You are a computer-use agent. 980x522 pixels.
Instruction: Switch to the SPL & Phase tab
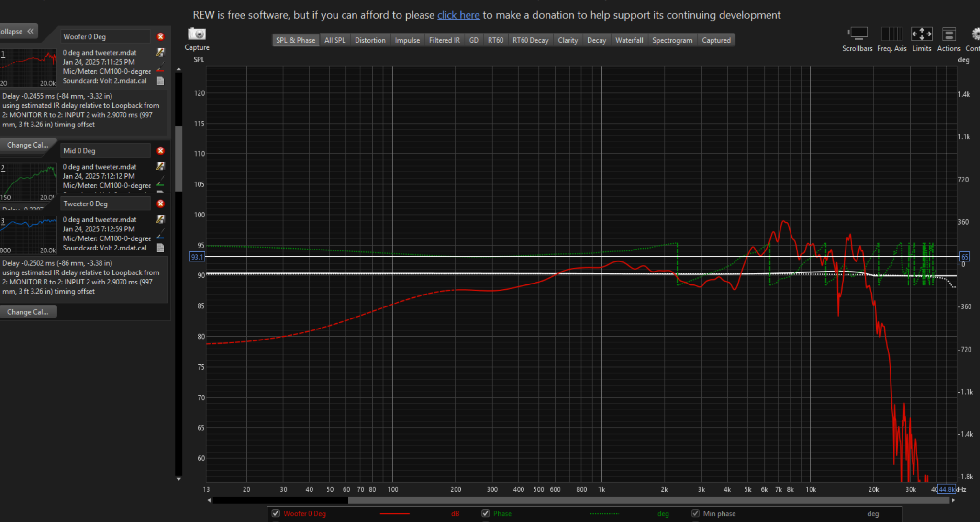click(296, 40)
